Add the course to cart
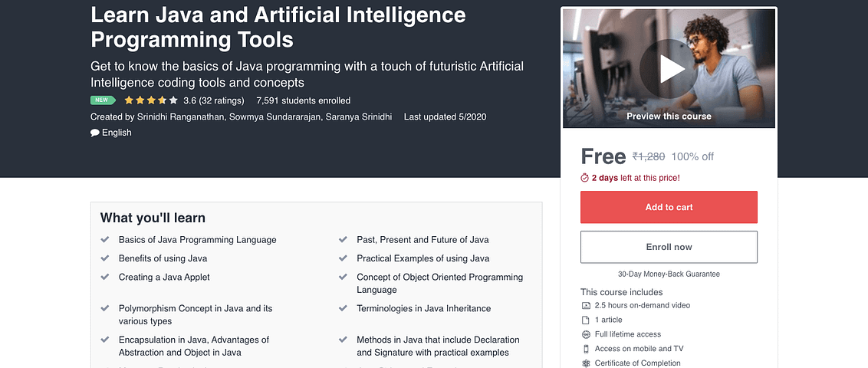 669,207
